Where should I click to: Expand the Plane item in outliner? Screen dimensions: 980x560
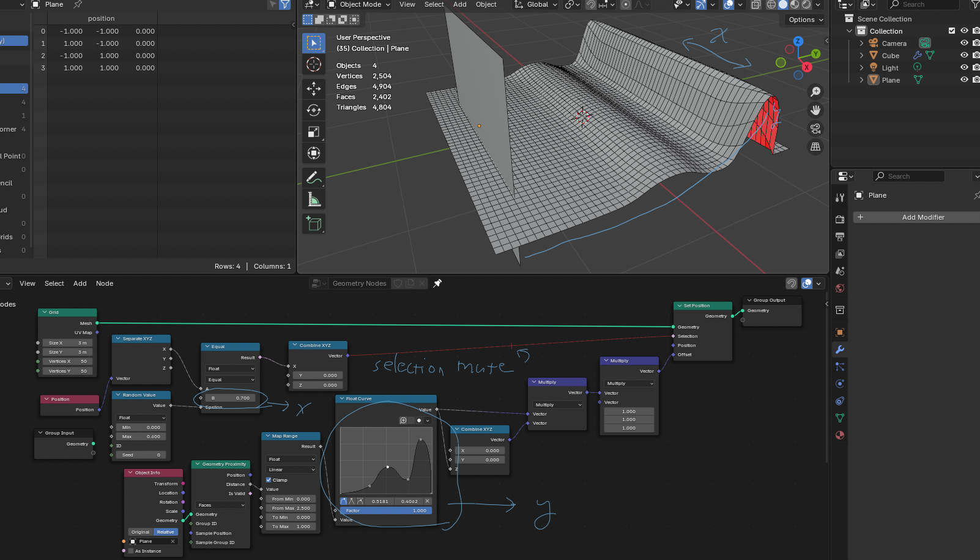point(861,80)
